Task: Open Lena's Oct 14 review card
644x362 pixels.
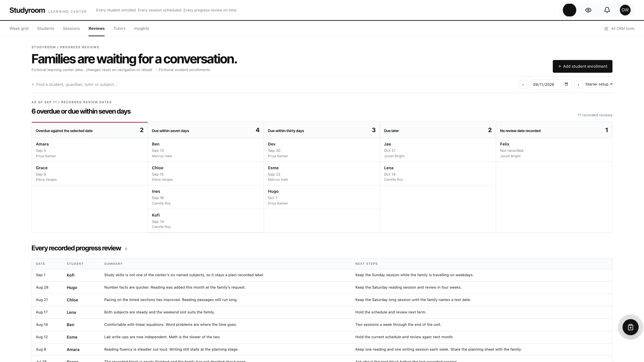Action: [438, 174]
